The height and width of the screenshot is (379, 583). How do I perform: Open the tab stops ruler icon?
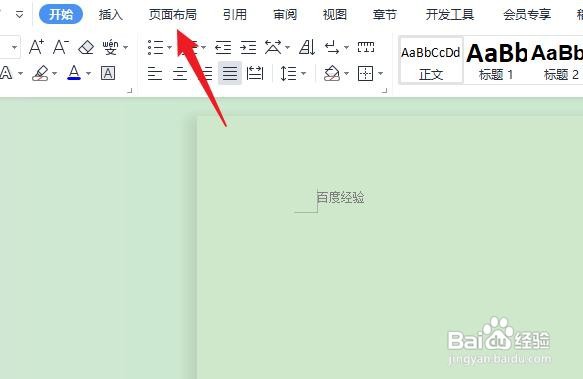pyautogui.click(x=366, y=47)
